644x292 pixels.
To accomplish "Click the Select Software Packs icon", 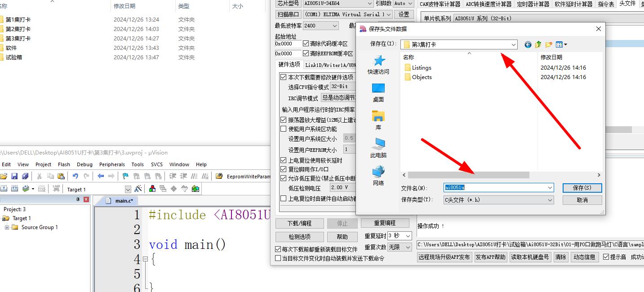I will point(184,189).
